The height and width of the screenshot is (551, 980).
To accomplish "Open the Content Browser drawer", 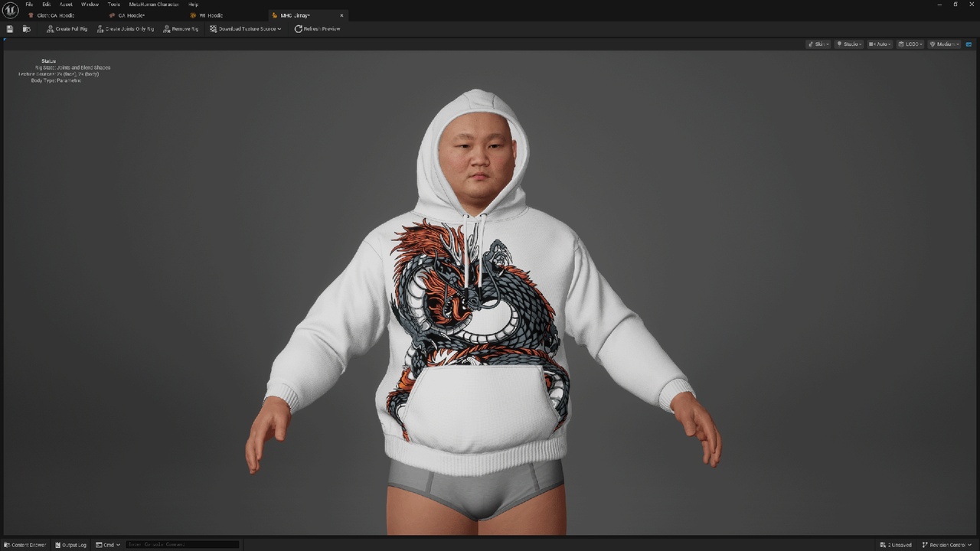I will pos(24,545).
